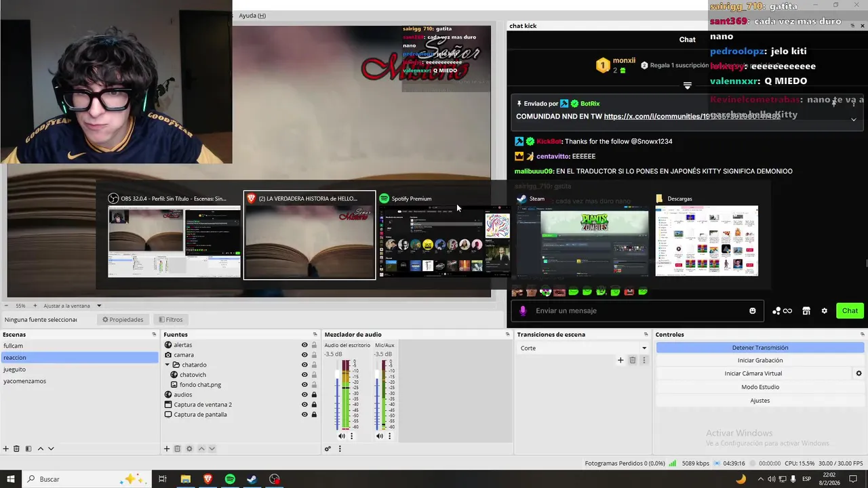Add a new scene with the plus icon
The height and width of the screenshot is (488, 868).
[6, 449]
